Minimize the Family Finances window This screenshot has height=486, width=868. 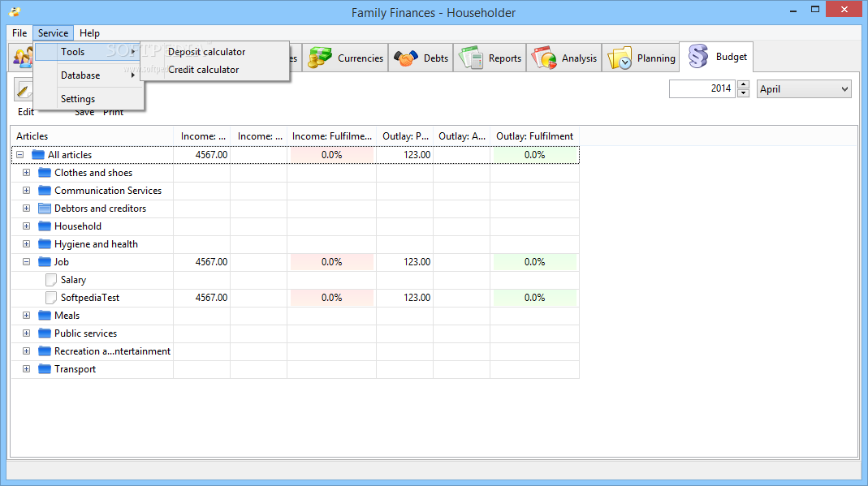(x=793, y=10)
